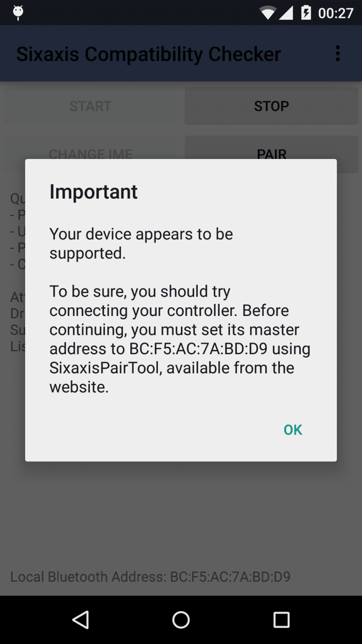Tap the recent apps square icon
The image size is (362, 644).
pyautogui.click(x=281, y=619)
